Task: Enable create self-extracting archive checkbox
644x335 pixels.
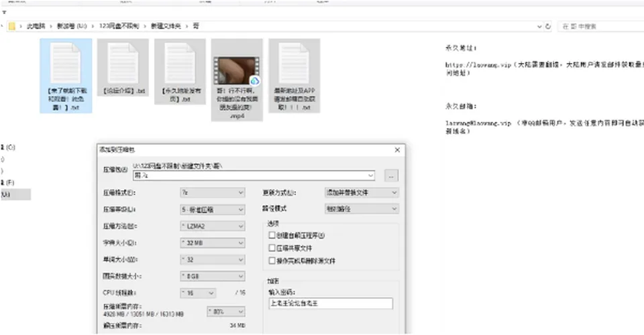Action: coord(272,235)
